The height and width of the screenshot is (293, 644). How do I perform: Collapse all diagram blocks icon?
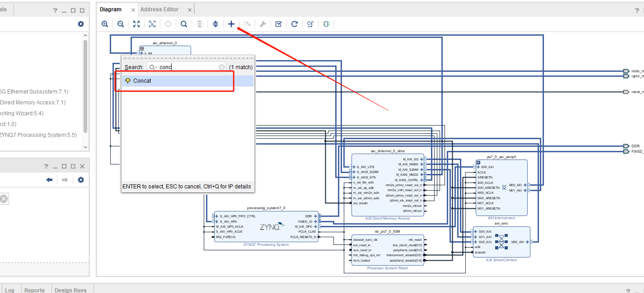(x=199, y=24)
